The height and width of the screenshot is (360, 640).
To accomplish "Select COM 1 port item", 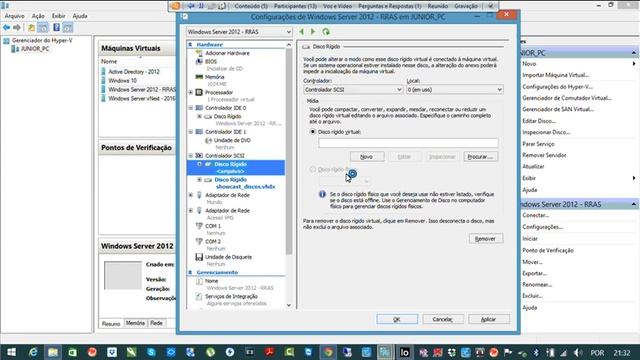I will click(x=213, y=226).
